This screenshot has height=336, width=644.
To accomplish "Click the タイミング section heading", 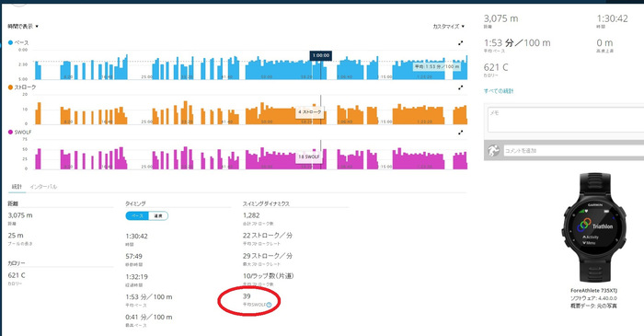I will point(135,203).
